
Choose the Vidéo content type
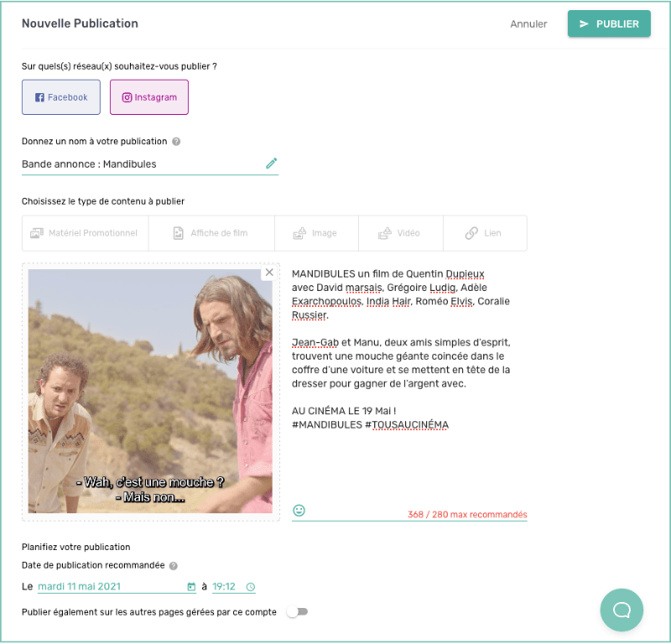401,233
